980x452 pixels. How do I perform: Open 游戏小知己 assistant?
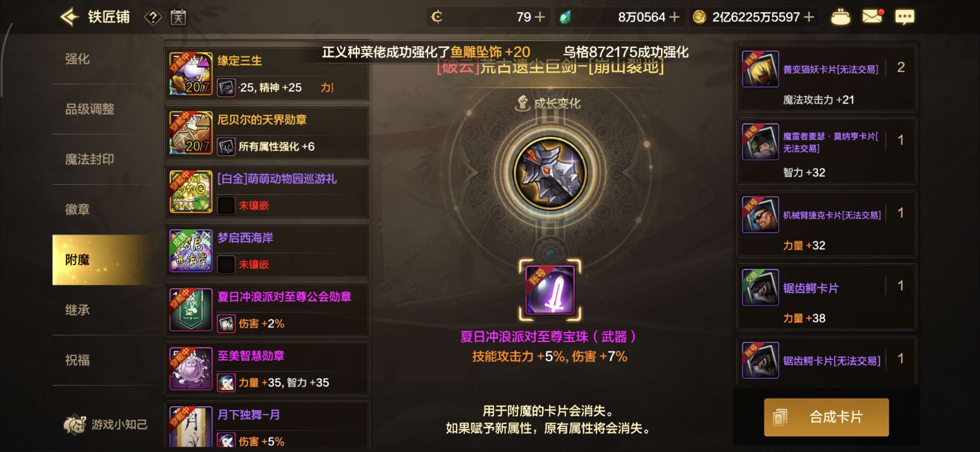pyautogui.click(x=105, y=424)
